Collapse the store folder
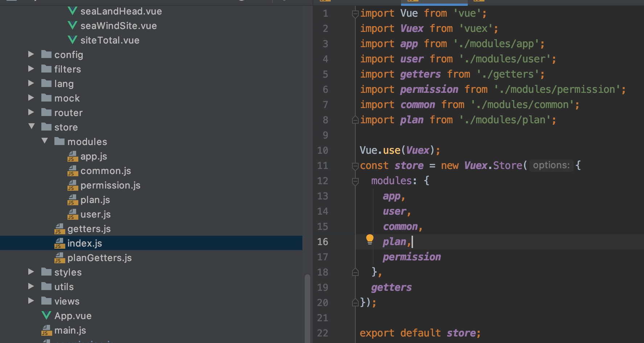 pyautogui.click(x=32, y=127)
